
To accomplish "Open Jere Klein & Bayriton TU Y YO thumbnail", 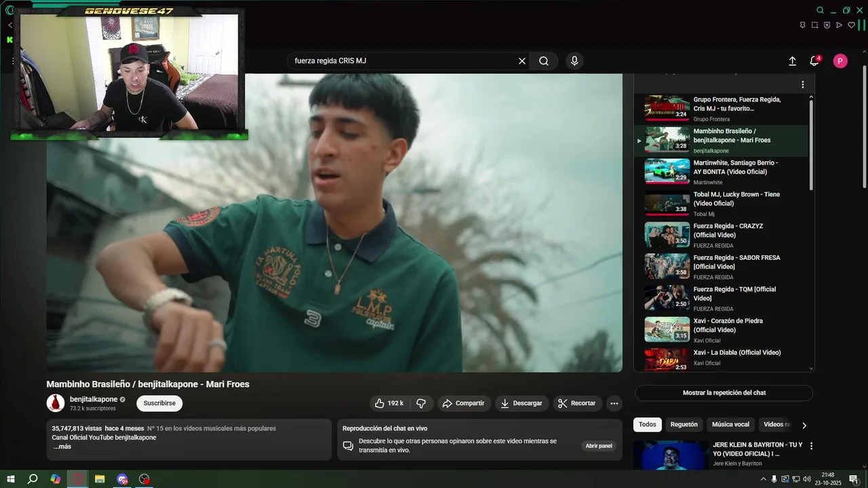I will pos(670,455).
